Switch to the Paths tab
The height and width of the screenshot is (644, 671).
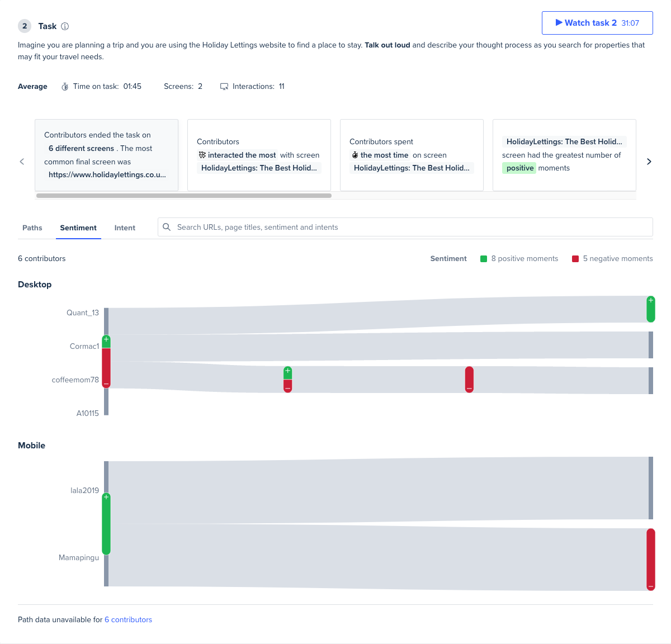(x=32, y=228)
